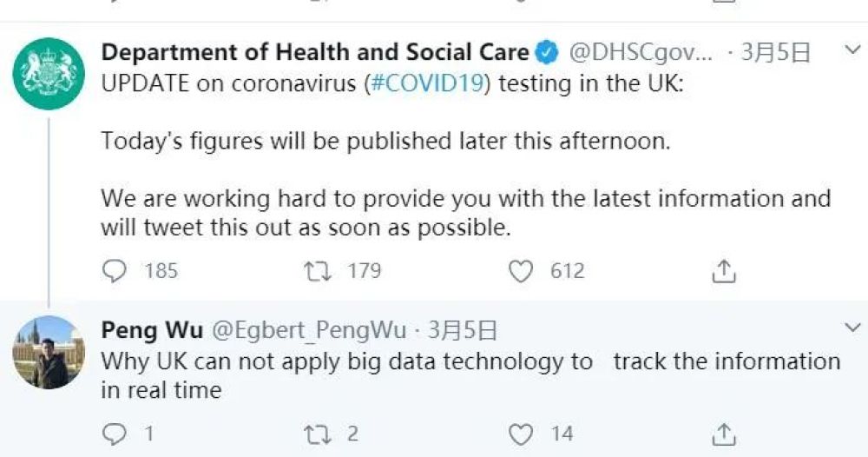Open the Peng Wu tweet options chevron
The width and height of the screenshot is (868, 457).
[x=852, y=328]
